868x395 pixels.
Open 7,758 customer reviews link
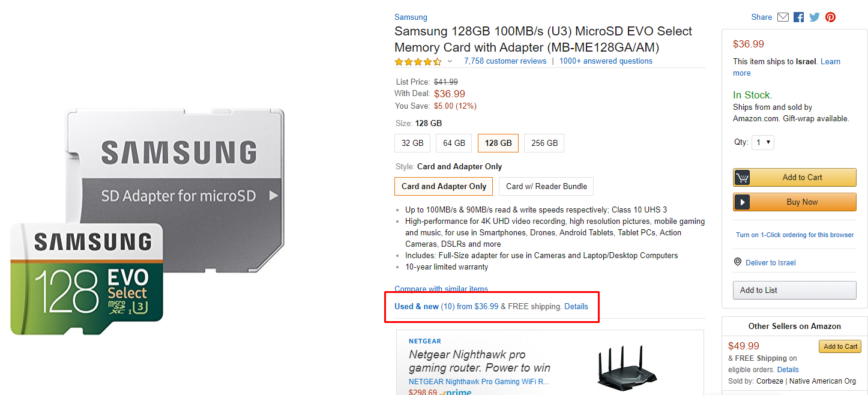point(505,61)
